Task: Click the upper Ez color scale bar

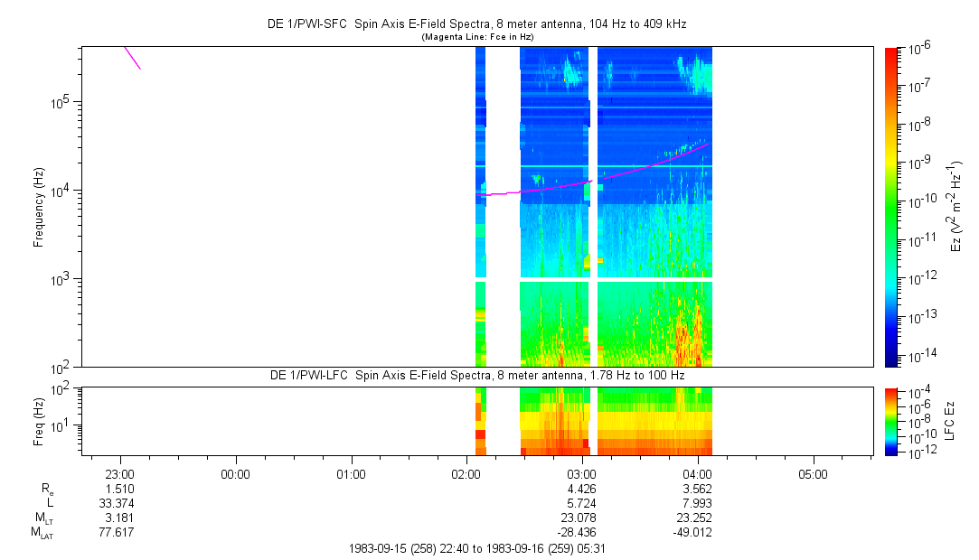Action: point(891,207)
